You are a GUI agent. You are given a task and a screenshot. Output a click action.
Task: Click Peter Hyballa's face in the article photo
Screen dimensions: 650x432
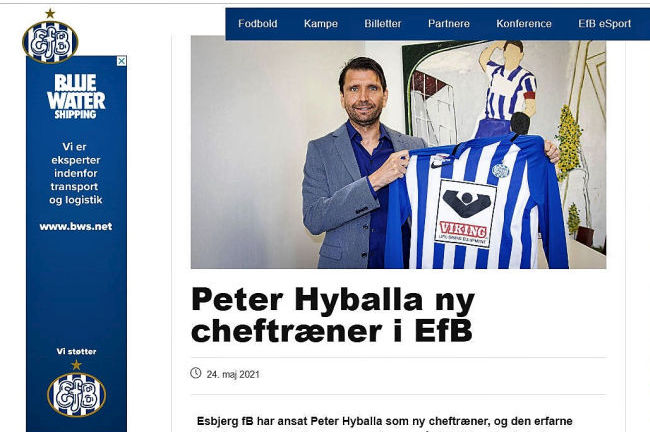(x=363, y=93)
